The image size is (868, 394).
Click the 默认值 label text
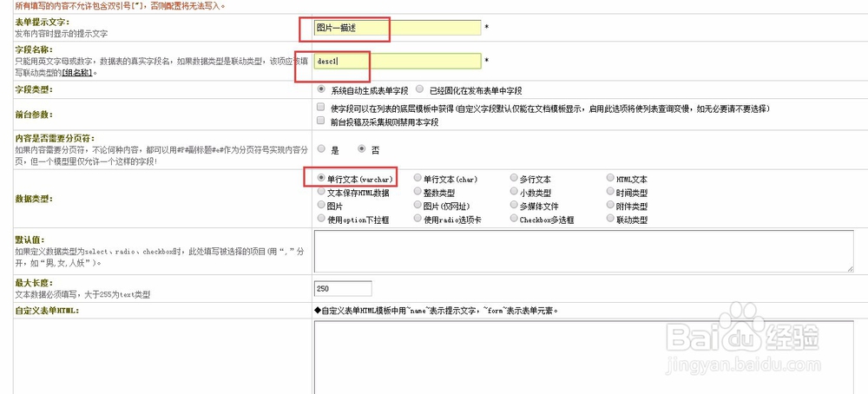pyautogui.click(x=31, y=240)
